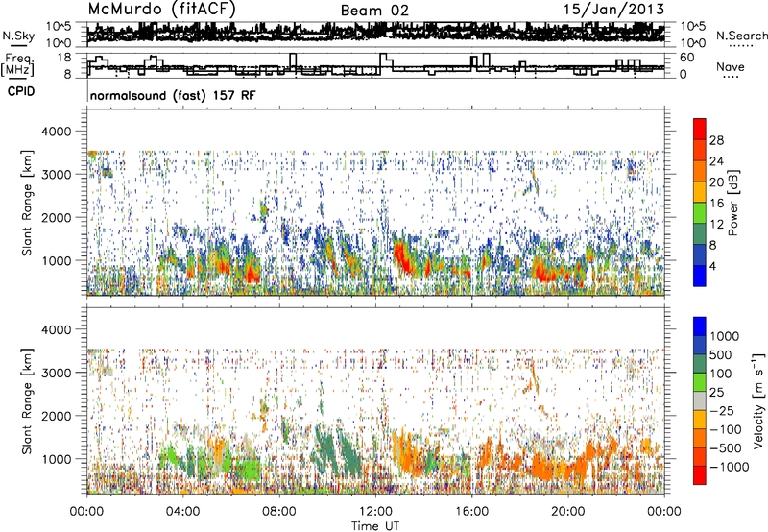Click the Nave legend label
This screenshot has height=532, width=768.
click(731, 67)
